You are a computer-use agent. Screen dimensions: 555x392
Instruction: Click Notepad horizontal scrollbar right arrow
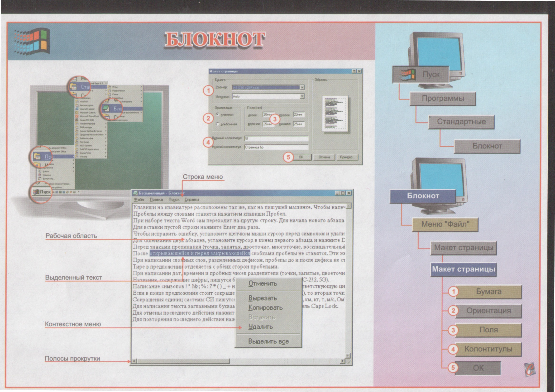pos(343,361)
